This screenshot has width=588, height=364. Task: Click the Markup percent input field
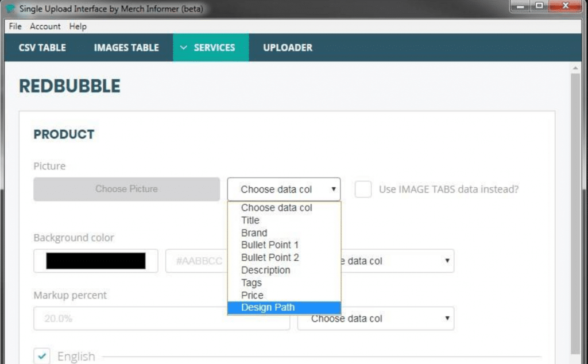(161, 318)
